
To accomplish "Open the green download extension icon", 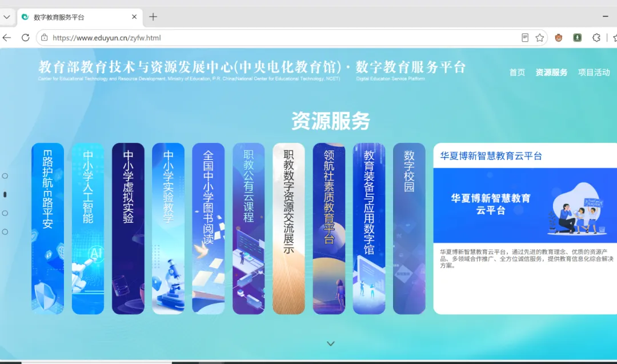I will click(x=577, y=38).
